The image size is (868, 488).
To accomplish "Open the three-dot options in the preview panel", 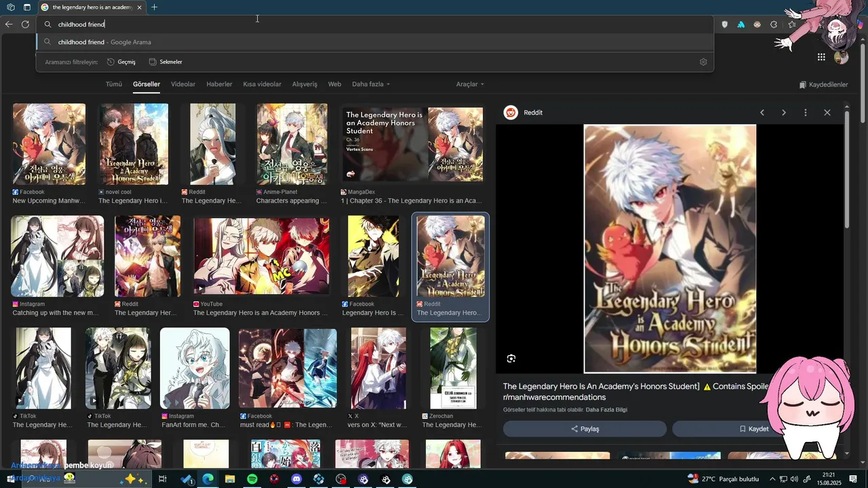I will [x=806, y=113].
